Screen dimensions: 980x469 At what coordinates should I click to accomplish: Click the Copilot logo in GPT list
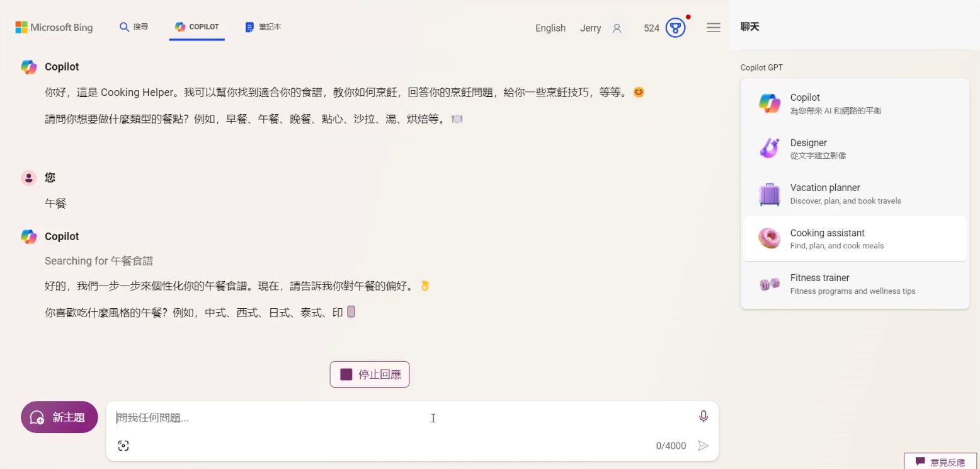769,103
